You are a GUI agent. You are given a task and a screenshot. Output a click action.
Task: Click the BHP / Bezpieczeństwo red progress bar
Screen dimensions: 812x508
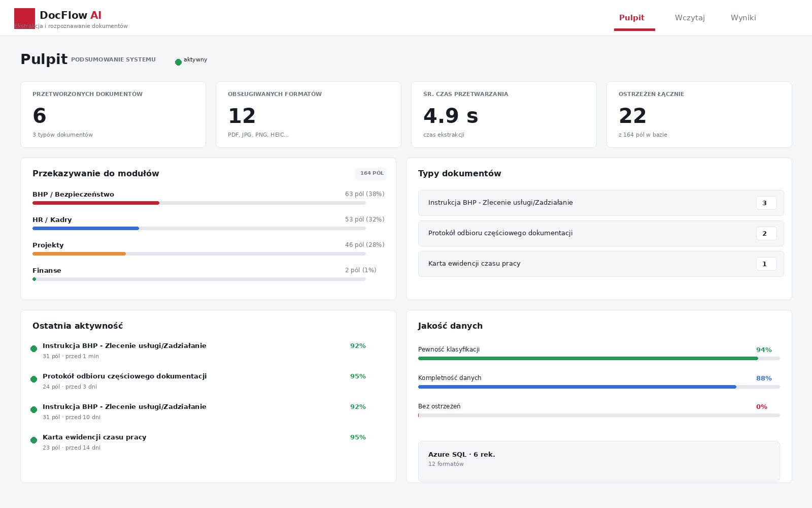[x=96, y=203]
